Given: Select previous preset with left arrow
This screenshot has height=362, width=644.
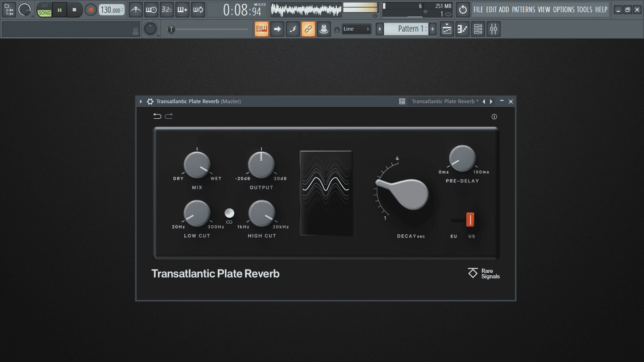Looking at the screenshot, I should click(x=484, y=101).
